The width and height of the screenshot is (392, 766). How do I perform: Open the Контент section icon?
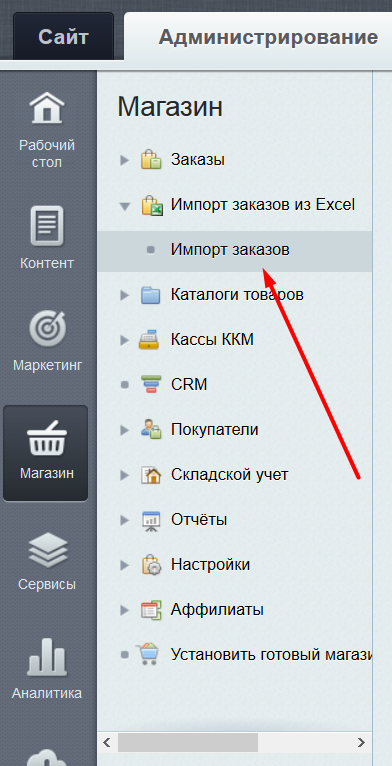coord(47,226)
